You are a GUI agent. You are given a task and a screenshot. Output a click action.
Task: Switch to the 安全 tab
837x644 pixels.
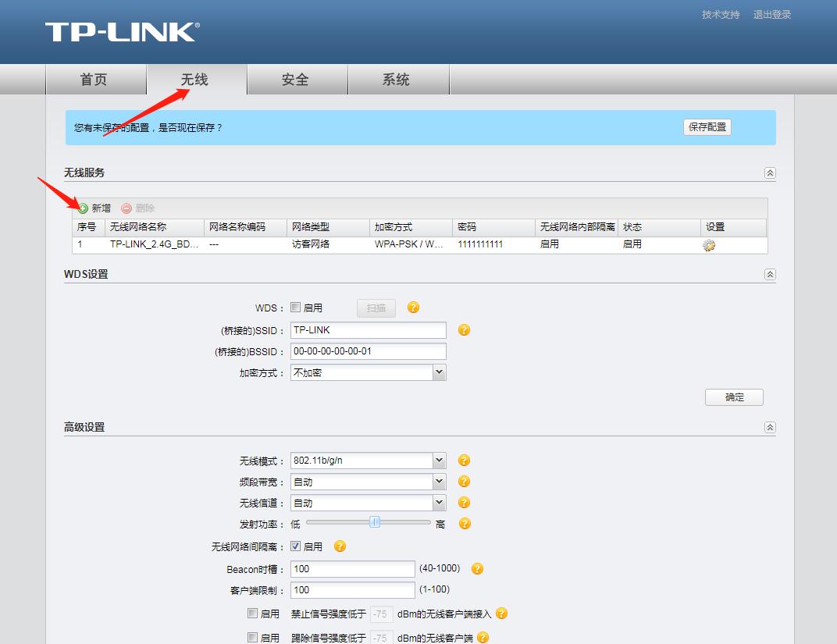(x=297, y=79)
